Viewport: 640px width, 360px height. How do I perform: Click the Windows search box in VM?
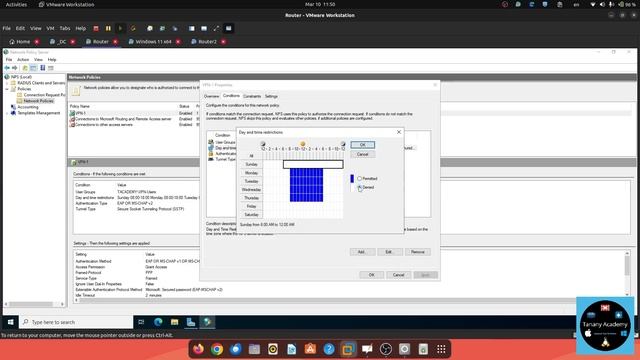click(77, 322)
